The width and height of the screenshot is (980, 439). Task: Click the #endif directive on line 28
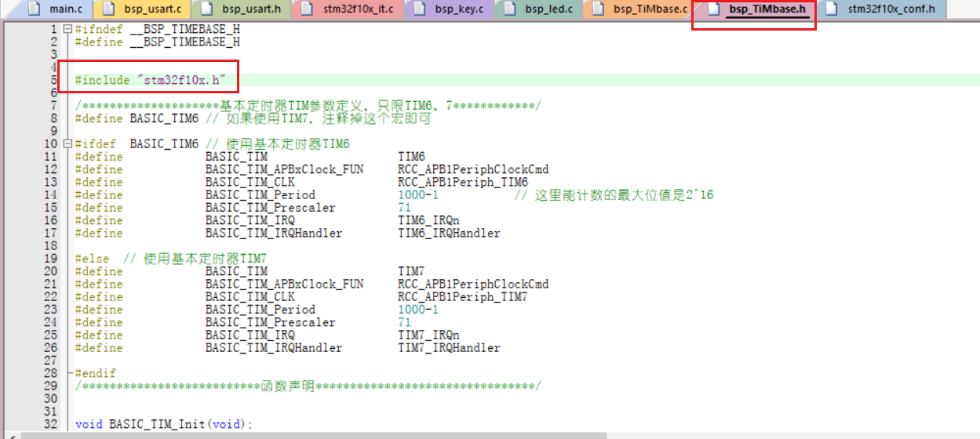pos(95,373)
